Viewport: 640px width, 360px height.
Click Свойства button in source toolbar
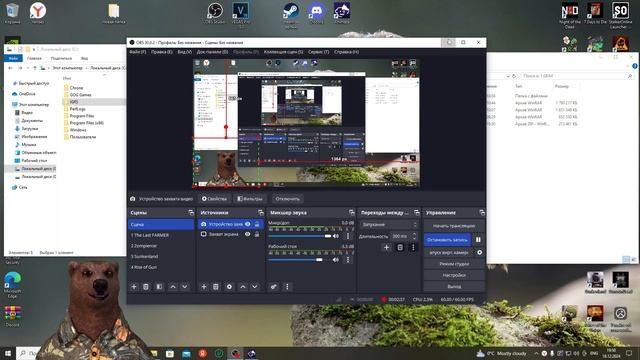[x=214, y=199]
